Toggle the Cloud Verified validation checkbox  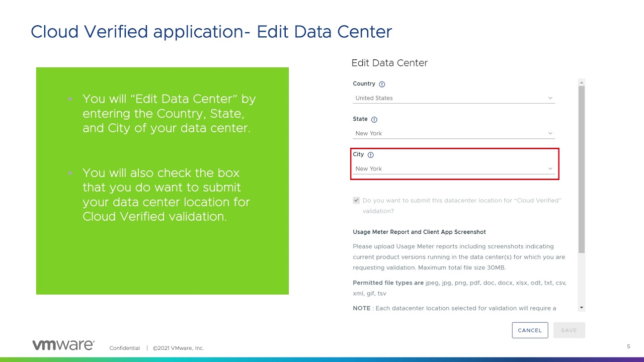(356, 200)
